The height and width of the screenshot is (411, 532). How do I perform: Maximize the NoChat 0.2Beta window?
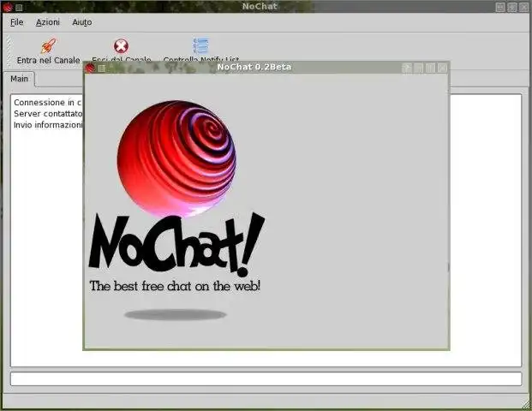click(430, 68)
